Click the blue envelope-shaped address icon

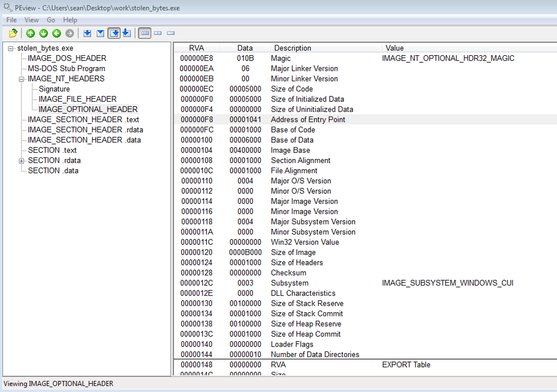100,33
